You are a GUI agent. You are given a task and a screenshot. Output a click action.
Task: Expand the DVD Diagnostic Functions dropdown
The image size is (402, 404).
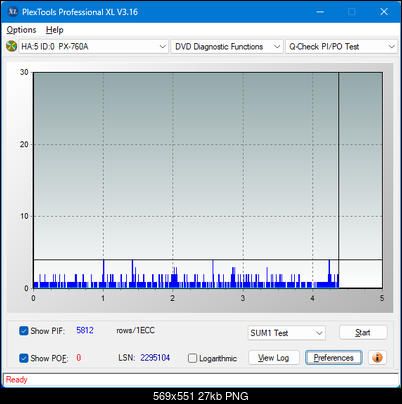click(227, 46)
